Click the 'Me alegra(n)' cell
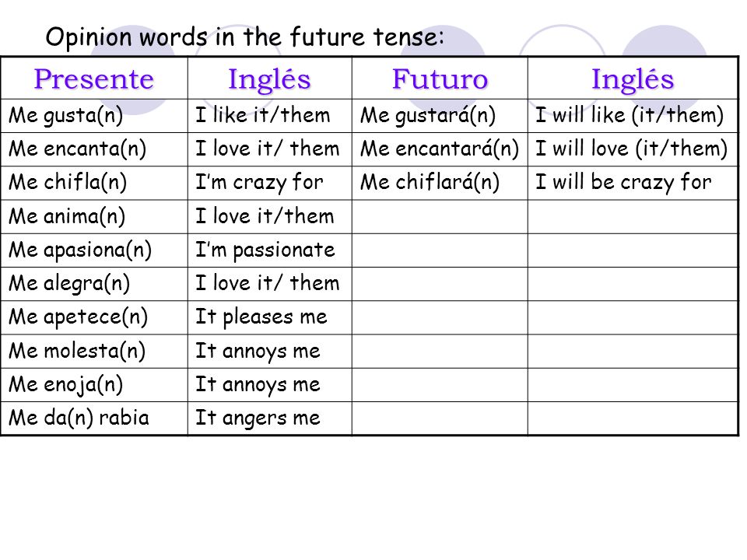This screenshot has width=747, height=560. (x=94, y=284)
